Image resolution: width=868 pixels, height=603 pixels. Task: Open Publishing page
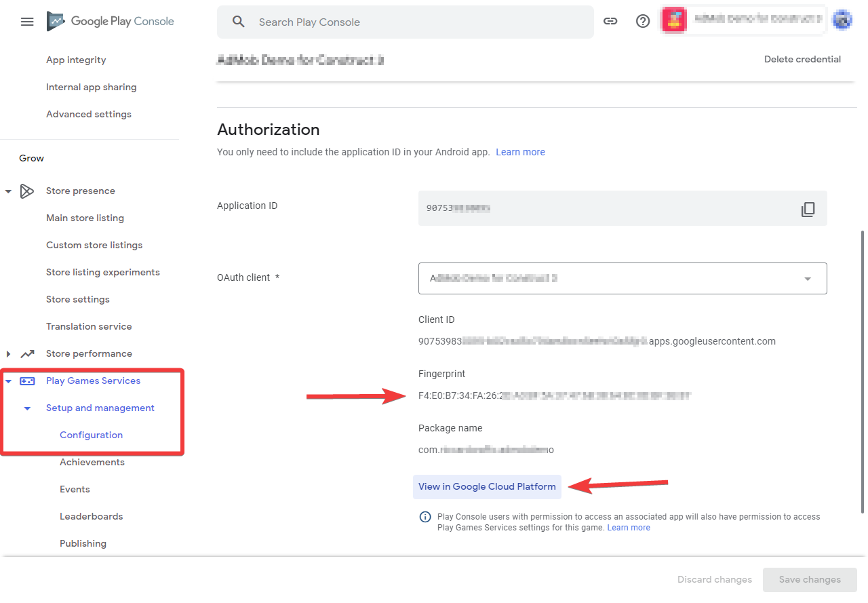coord(83,543)
